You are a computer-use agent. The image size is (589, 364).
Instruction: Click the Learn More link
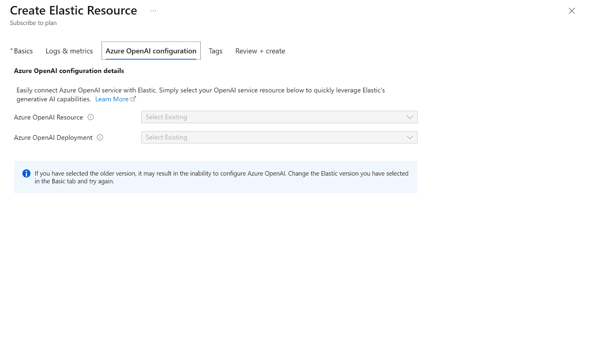[x=112, y=99]
